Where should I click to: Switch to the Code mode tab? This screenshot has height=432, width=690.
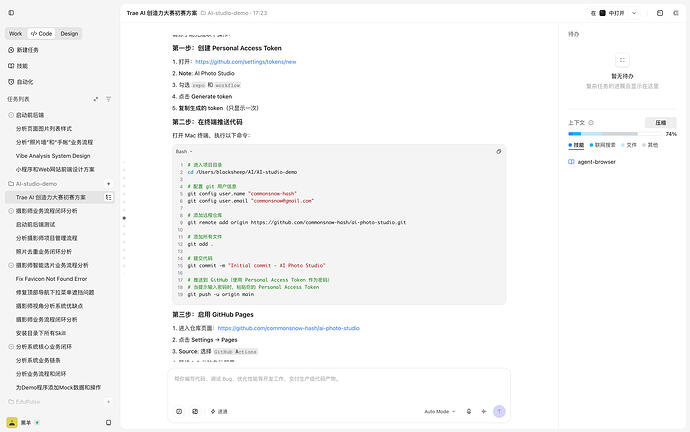pos(41,33)
